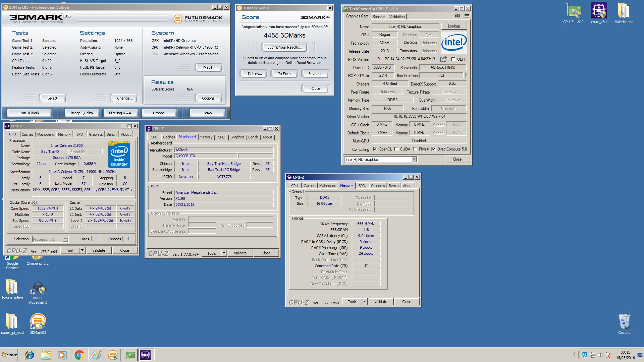Open Internet Explorer from the taskbar

(30, 355)
